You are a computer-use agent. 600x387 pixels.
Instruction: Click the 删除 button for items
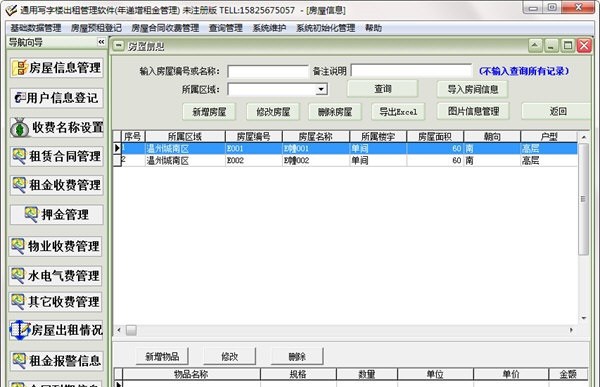click(x=297, y=356)
